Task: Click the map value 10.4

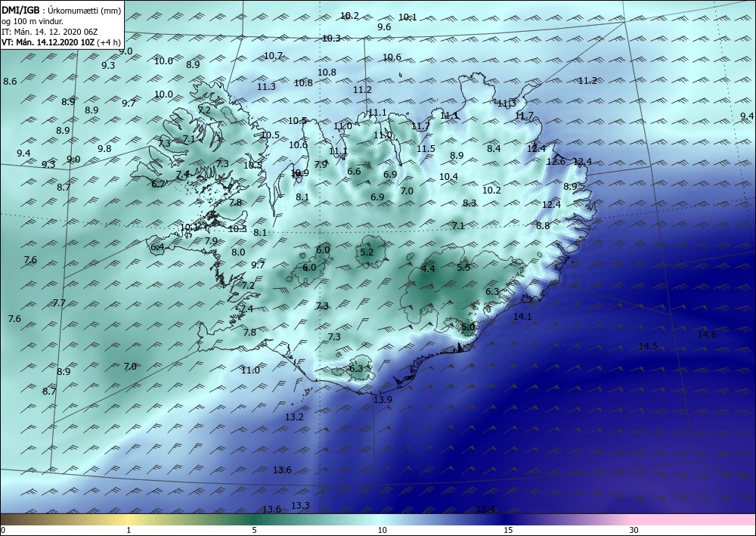Action: pyautogui.click(x=449, y=177)
